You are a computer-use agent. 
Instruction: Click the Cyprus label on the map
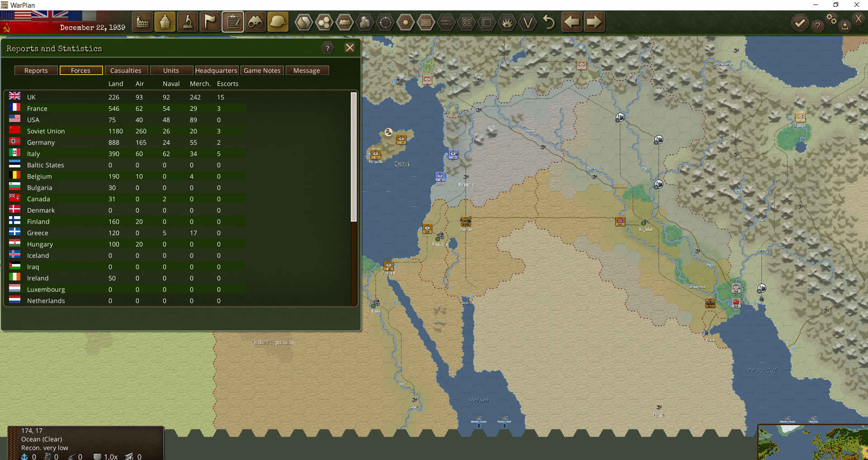402,163
